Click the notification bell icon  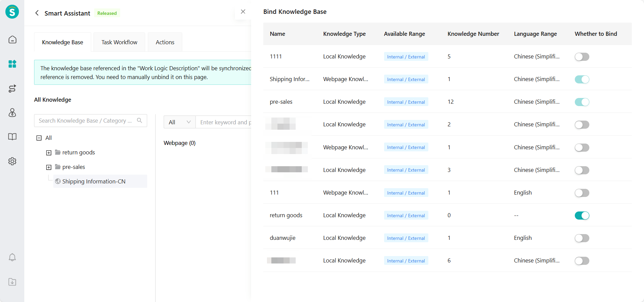pyautogui.click(x=12, y=257)
